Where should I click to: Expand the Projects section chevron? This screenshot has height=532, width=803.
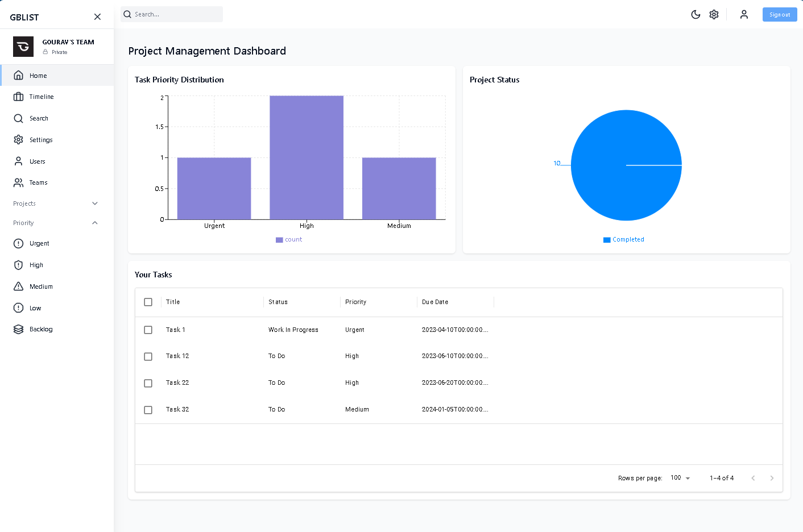pos(95,203)
